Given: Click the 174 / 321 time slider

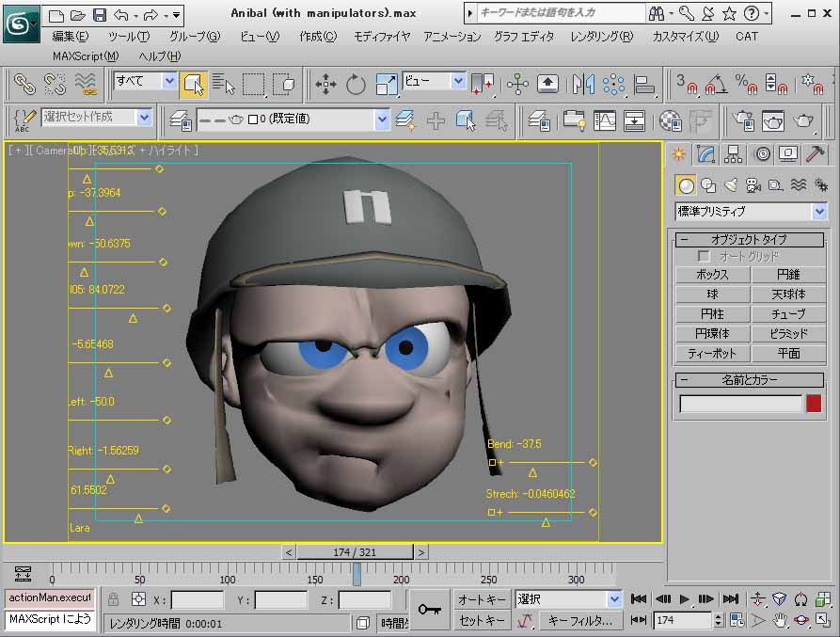Looking at the screenshot, I should [355, 551].
